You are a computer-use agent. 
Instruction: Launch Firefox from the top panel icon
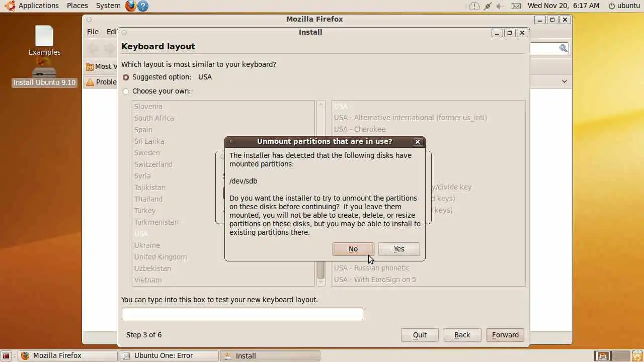coord(131,6)
